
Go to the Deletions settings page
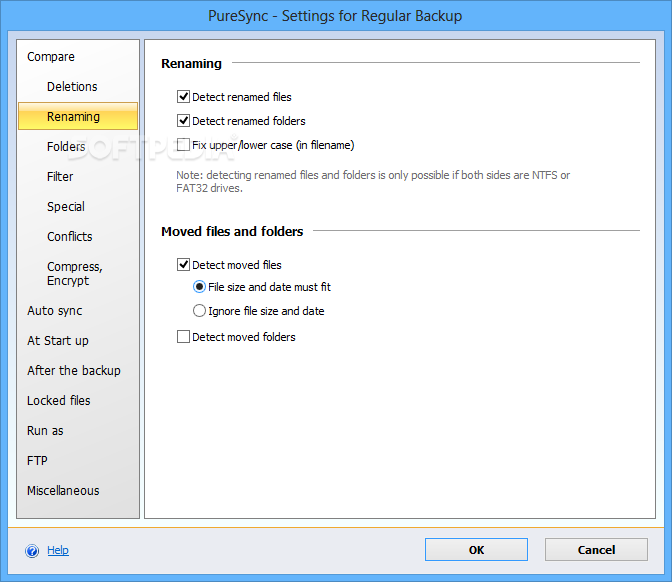(x=72, y=87)
